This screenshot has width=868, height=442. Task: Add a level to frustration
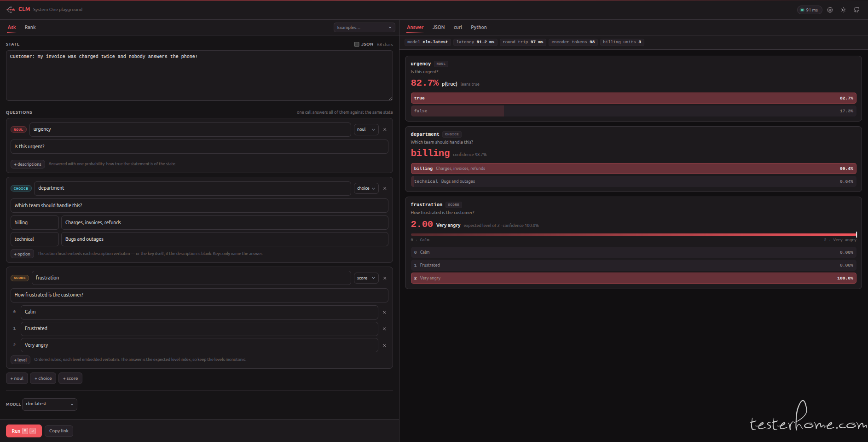point(20,360)
